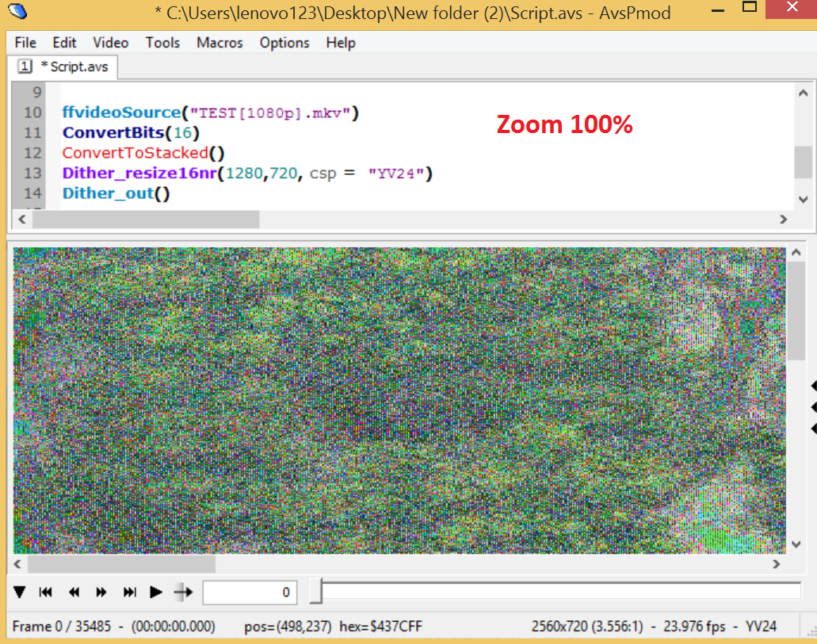The image size is (817, 644).
Task: Jump to the last frame
Action: (130, 592)
